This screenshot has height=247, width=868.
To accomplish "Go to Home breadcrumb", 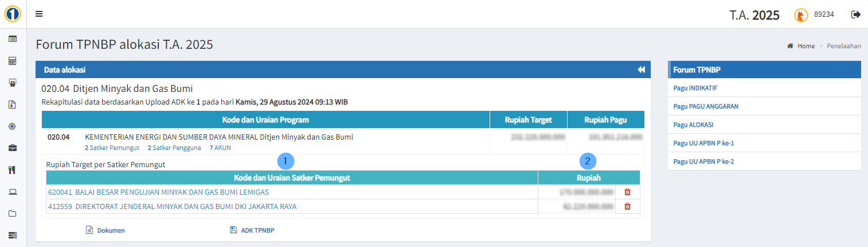I will point(806,46).
